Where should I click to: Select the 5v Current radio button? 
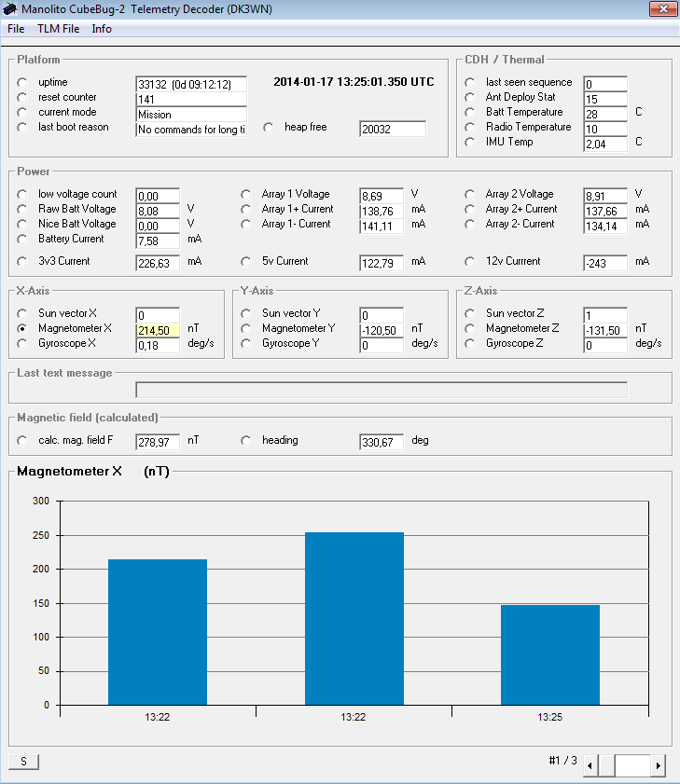pyautogui.click(x=245, y=262)
